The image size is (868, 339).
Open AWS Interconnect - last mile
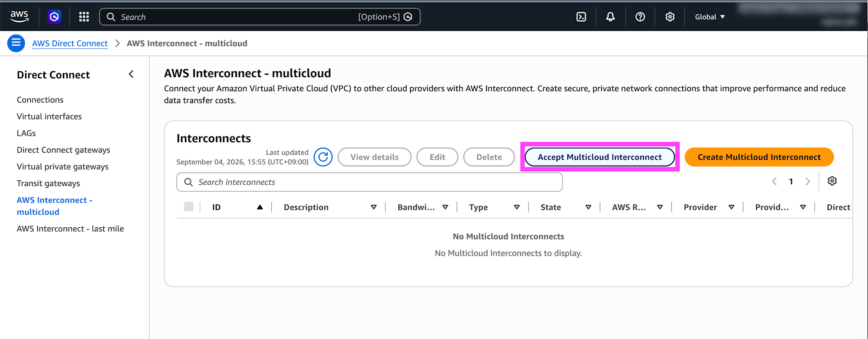click(70, 229)
